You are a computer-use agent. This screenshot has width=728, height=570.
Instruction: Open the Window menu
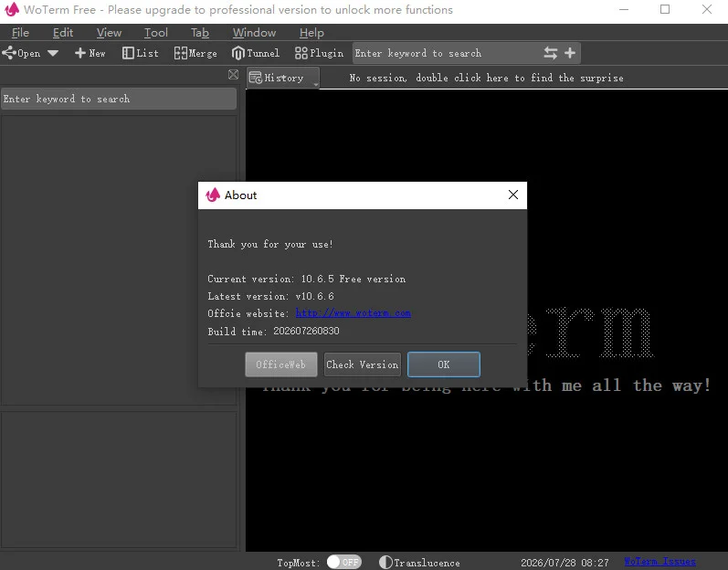coord(254,33)
